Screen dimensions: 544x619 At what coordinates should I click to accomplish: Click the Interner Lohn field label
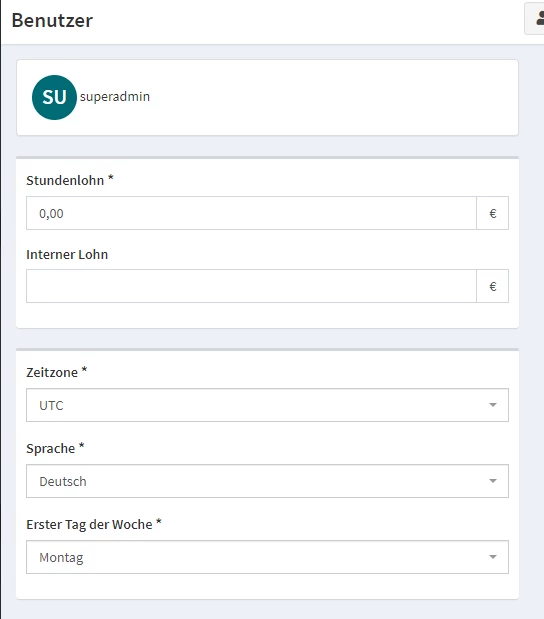click(67, 254)
